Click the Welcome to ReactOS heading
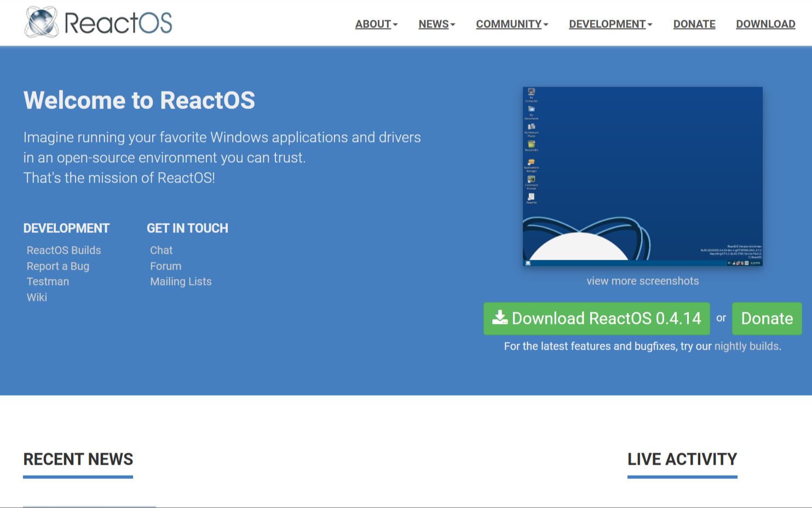 coord(139,100)
